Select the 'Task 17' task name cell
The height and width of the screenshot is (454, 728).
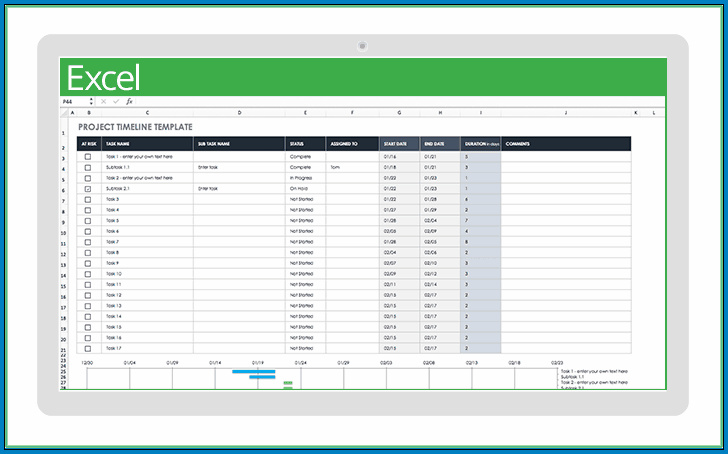pos(147,349)
